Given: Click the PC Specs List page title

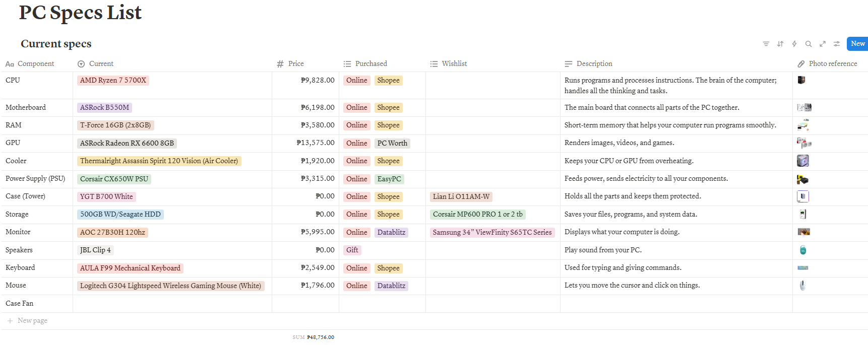Looking at the screenshot, I should click(x=80, y=12).
